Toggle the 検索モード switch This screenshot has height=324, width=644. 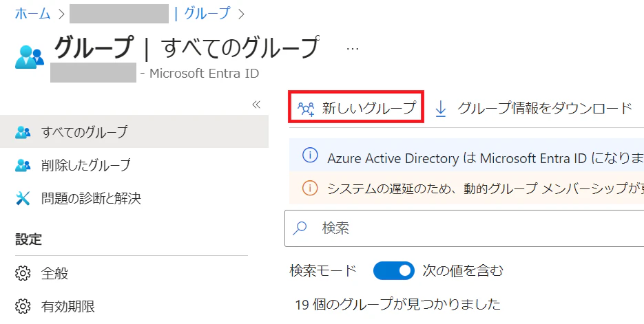394,270
